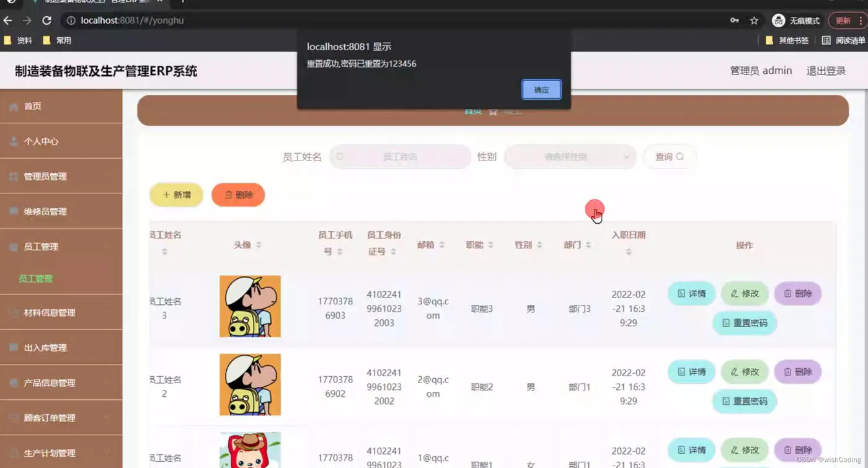Viewport: 868px width, 468px height.
Task: Expand 顾客订单管理 sidebar menu
Action: click(61, 418)
